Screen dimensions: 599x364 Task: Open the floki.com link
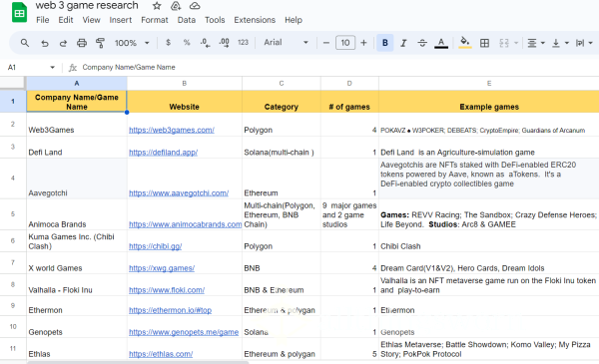click(x=167, y=290)
